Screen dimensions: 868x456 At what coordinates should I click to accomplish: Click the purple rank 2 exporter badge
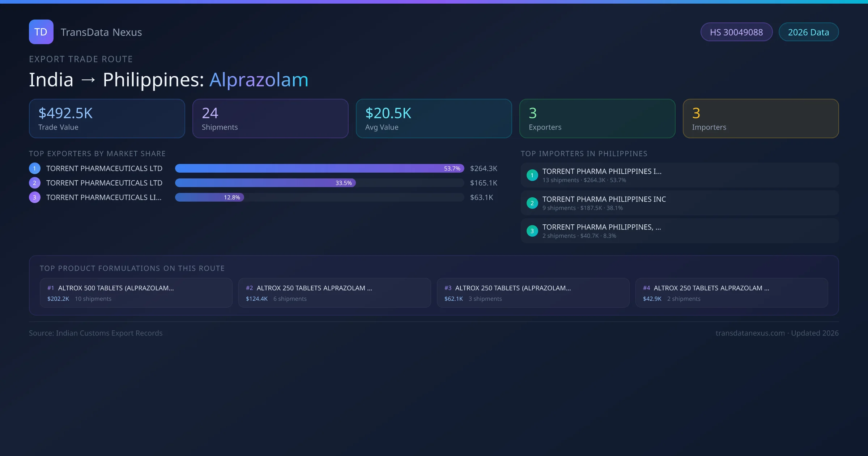35,183
